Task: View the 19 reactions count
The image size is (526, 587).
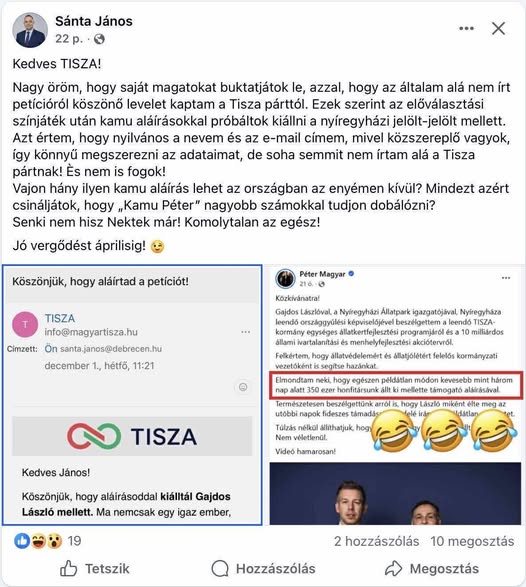Action: [x=74, y=541]
